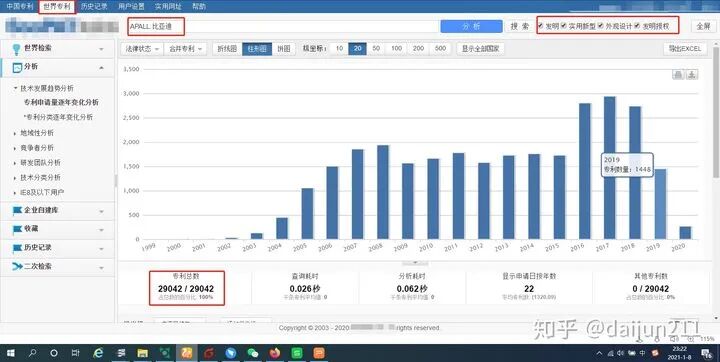720x362 pixels.
Task: Open Internet Explorer from the taskbar
Action: [x=98, y=353]
